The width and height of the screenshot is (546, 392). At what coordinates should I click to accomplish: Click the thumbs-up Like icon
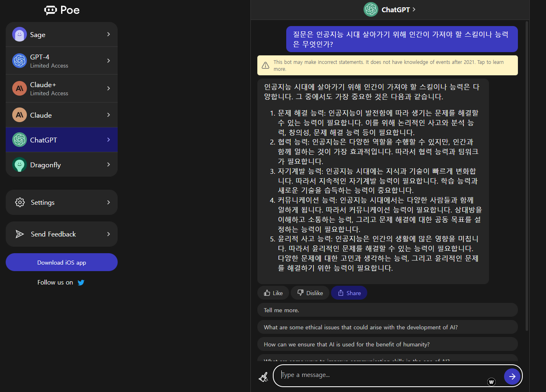[267, 293]
